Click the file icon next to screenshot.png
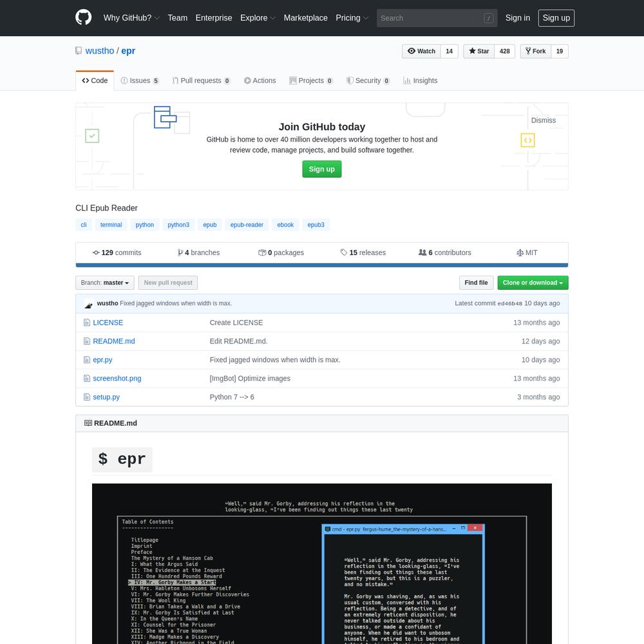This screenshot has height=644, width=644. tap(87, 379)
